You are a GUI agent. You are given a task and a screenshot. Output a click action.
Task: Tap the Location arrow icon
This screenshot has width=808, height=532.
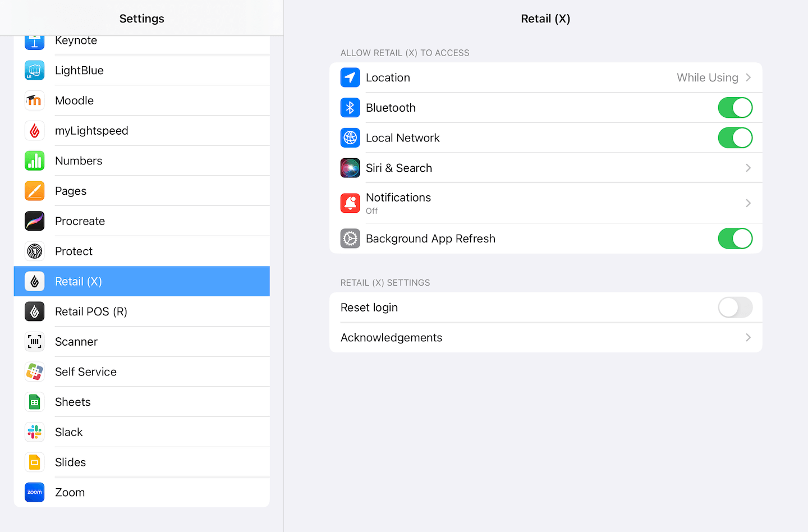pos(350,77)
